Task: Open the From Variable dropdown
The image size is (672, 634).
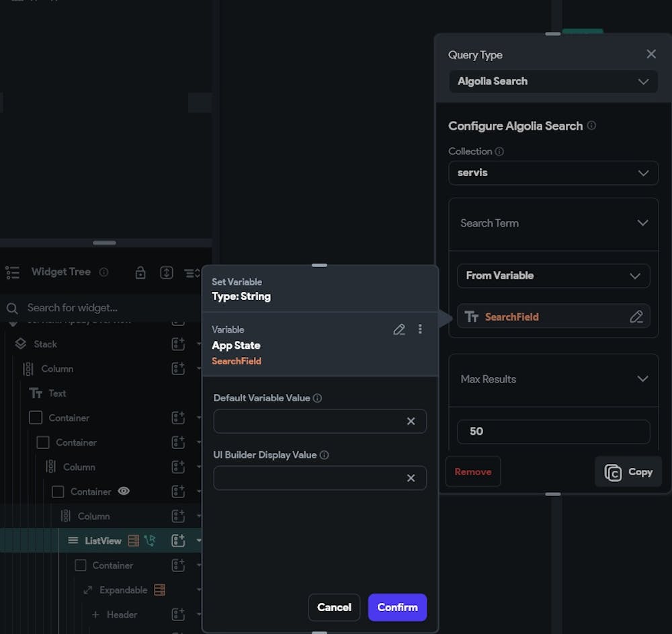Action: click(553, 276)
